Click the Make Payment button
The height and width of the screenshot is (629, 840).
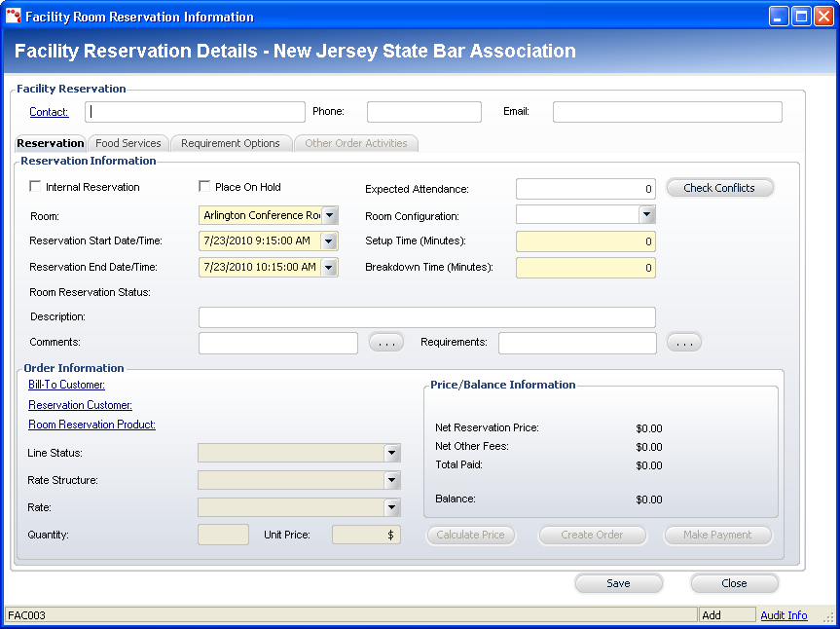718,535
